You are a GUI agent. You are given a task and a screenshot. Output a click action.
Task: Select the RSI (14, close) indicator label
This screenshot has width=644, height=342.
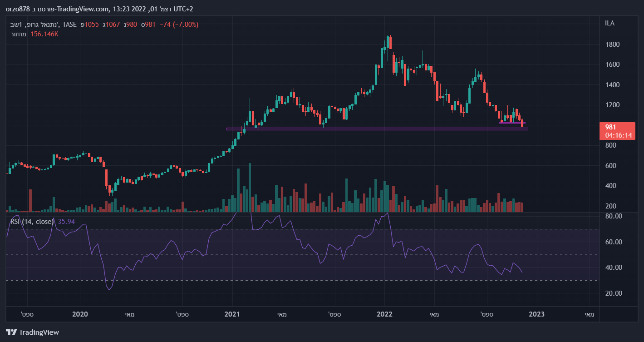(x=32, y=221)
